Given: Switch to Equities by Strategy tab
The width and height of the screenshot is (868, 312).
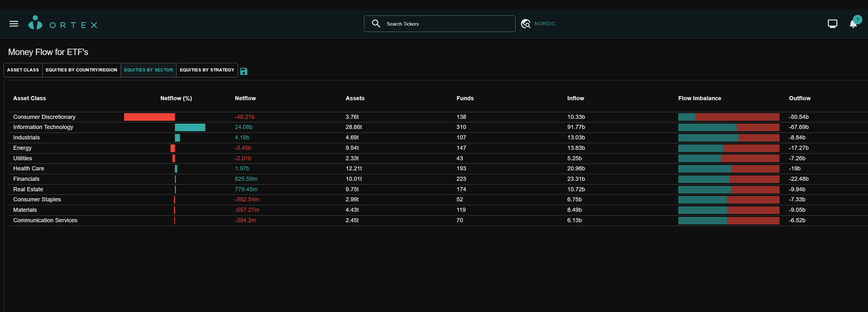Looking at the screenshot, I should pos(207,70).
